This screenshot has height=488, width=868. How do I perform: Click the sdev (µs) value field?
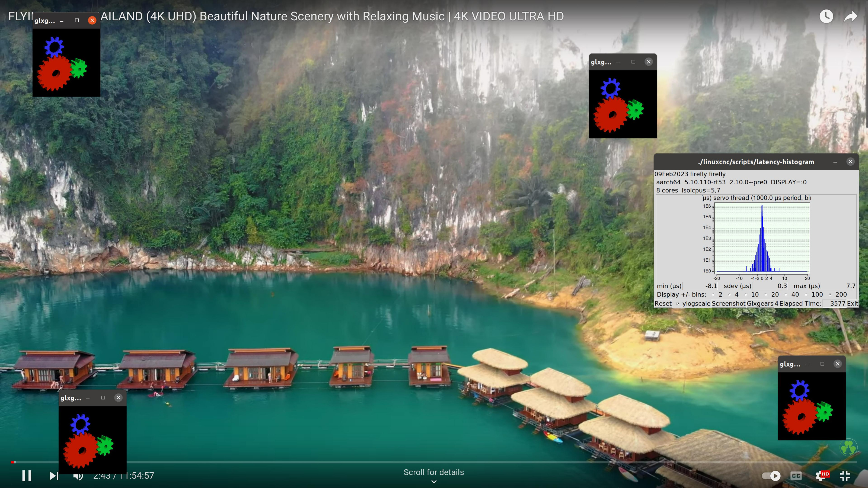[770, 286]
